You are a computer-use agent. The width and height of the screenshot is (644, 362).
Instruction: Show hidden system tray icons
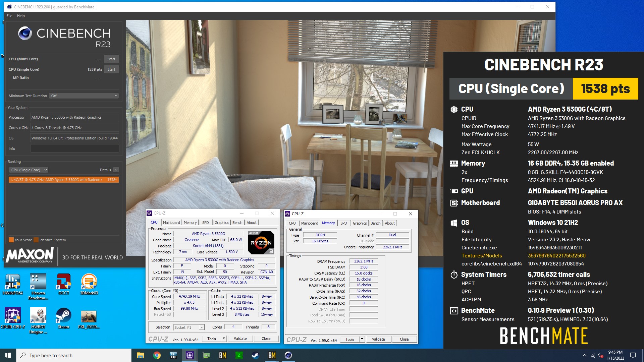coord(584,355)
